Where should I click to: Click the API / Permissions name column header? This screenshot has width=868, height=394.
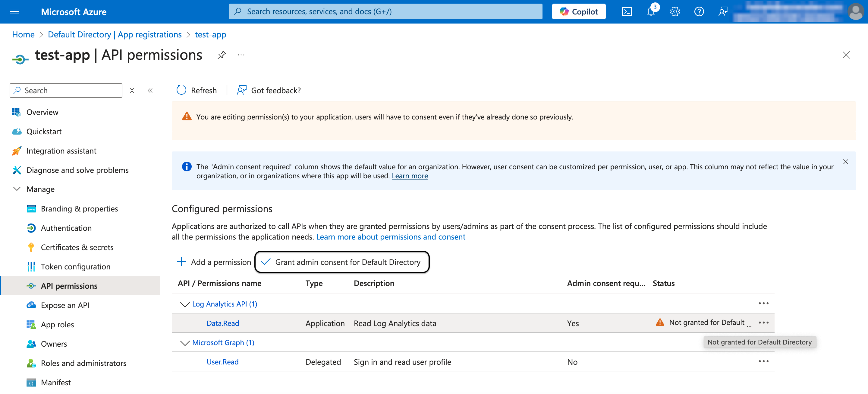tap(219, 283)
